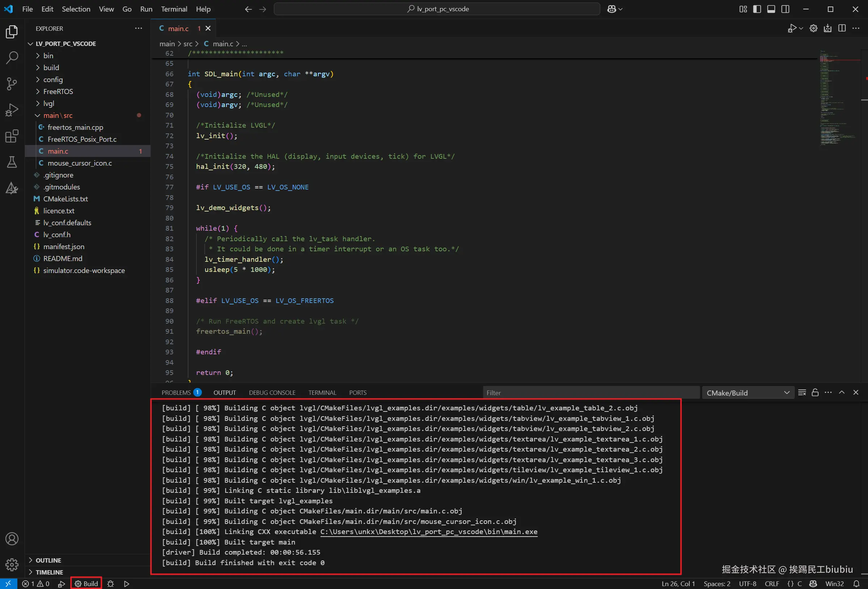Click the status bar debug bug icon
The height and width of the screenshot is (589, 868).
click(x=111, y=584)
